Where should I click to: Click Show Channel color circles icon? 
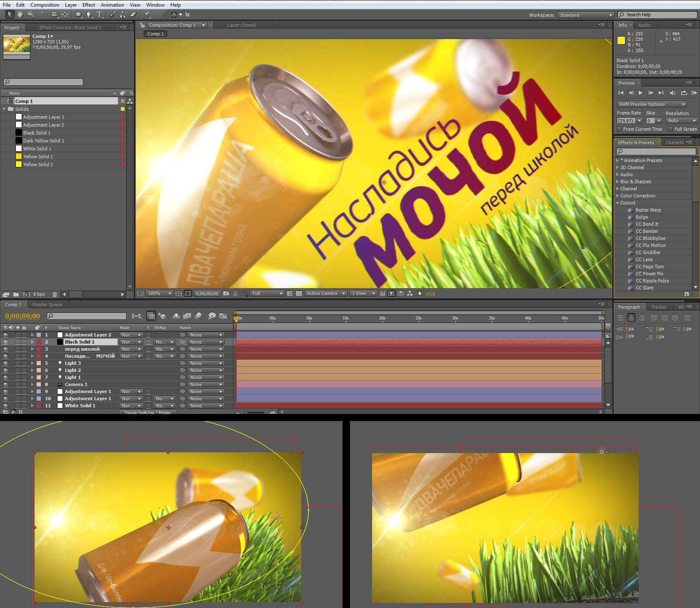pos(245,294)
